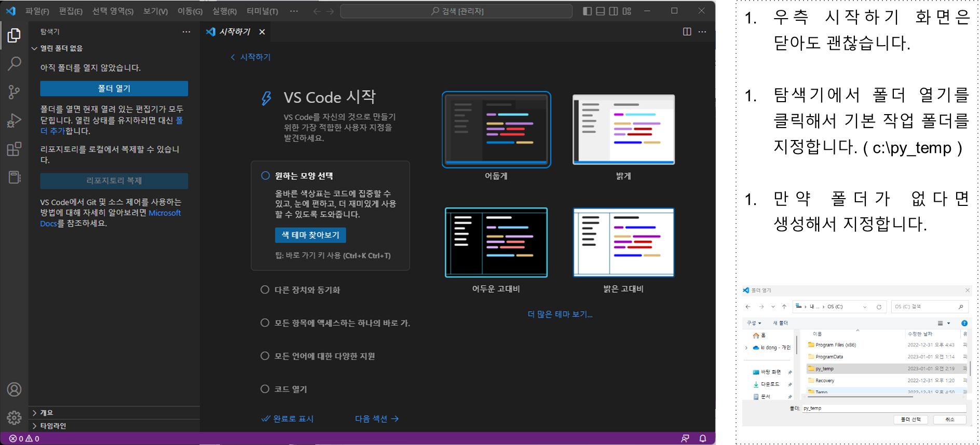Expand address bar dropdown in folder dialog
Screen dimensions: 980x445
click(x=865, y=307)
